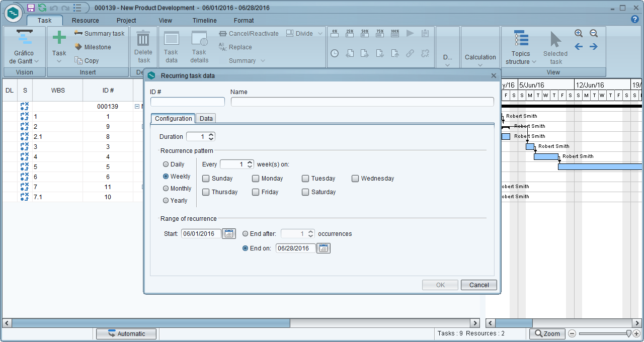Image resolution: width=644 pixels, height=342 pixels.
Task: Click the blue right arrow in View group
Action: 594,47
